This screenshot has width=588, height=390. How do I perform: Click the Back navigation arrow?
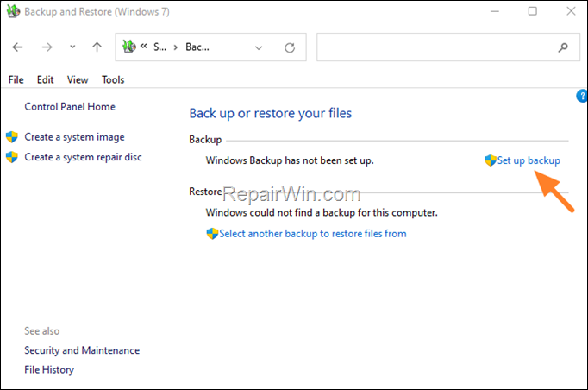click(x=17, y=47)
